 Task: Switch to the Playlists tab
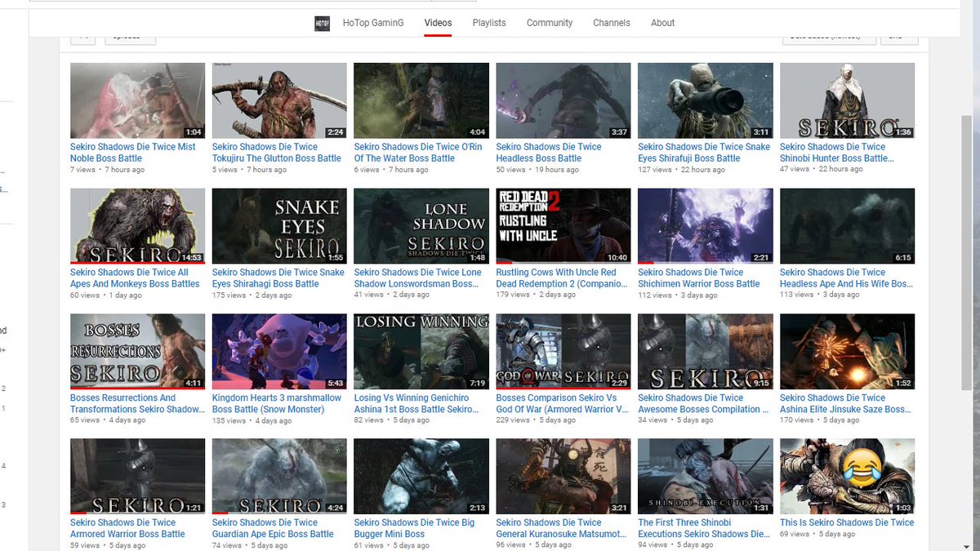coord(489,23)
